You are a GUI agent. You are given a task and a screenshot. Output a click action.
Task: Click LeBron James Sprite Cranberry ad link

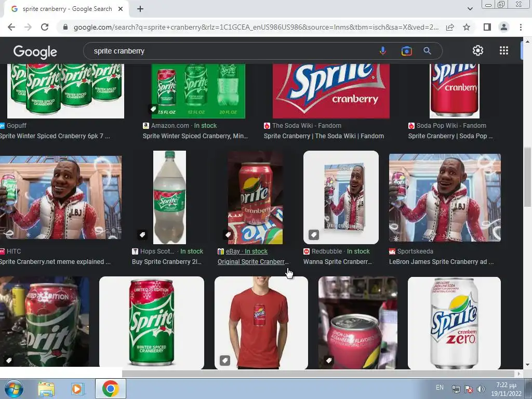click(441, 262)
